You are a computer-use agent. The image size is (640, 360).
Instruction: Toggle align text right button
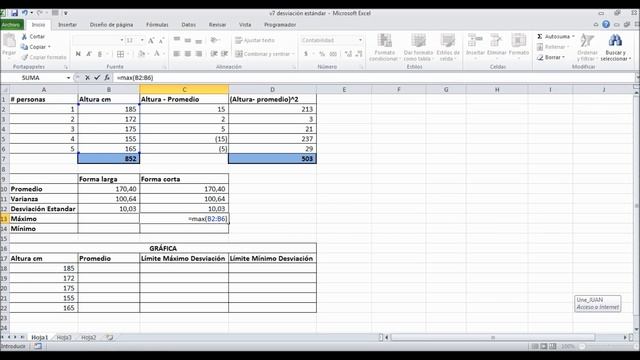(x=199, y=54)
